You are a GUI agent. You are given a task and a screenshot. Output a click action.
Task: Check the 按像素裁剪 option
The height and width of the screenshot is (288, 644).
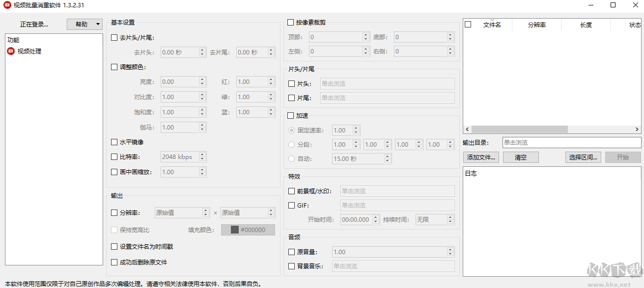tap(290, 22)
